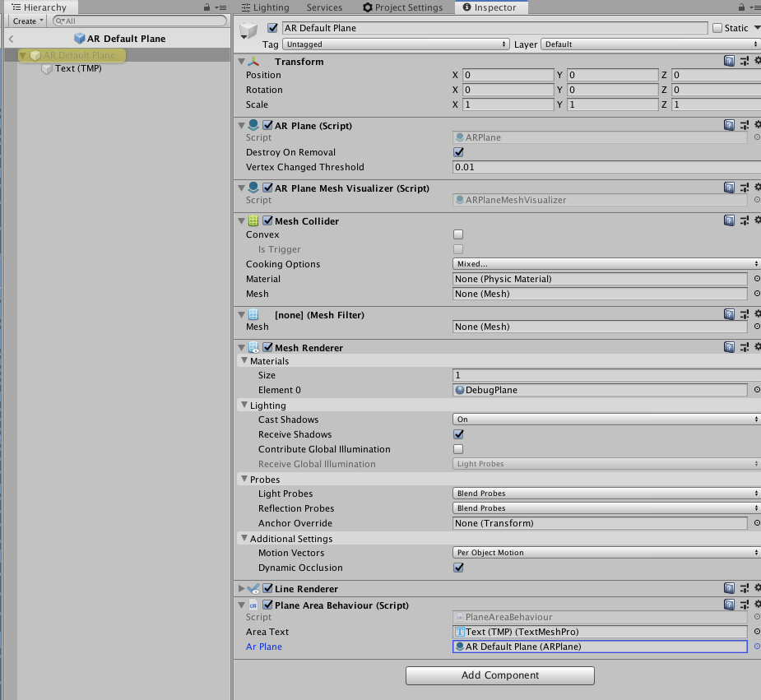761x700 pixels.
Task: Open the Project Settings tab
Action: 403,7
